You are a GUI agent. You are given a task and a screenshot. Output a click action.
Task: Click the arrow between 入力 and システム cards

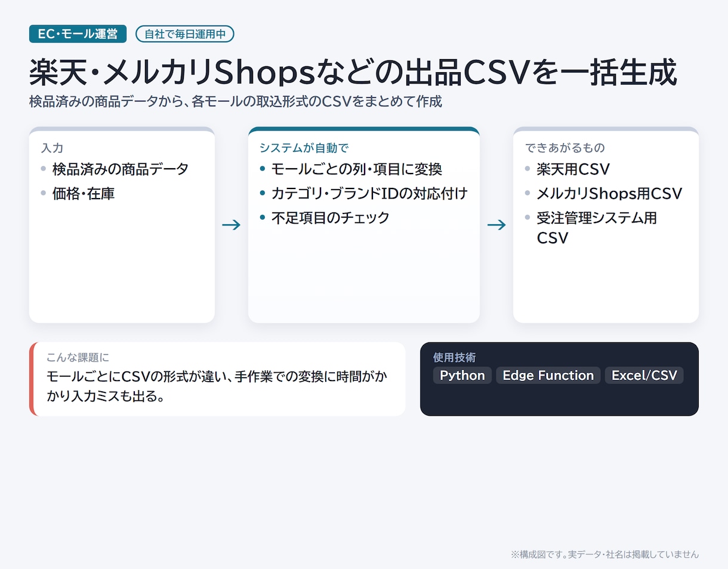(x=232, y=225)
